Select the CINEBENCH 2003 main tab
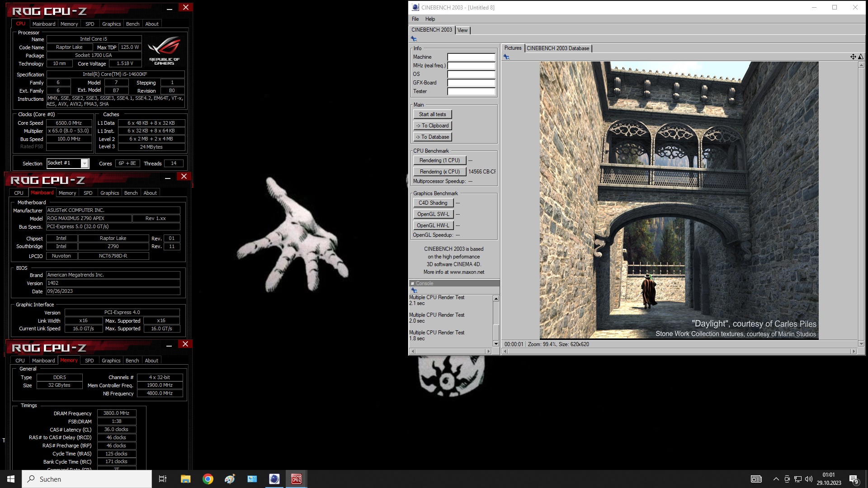 [432, 30]
